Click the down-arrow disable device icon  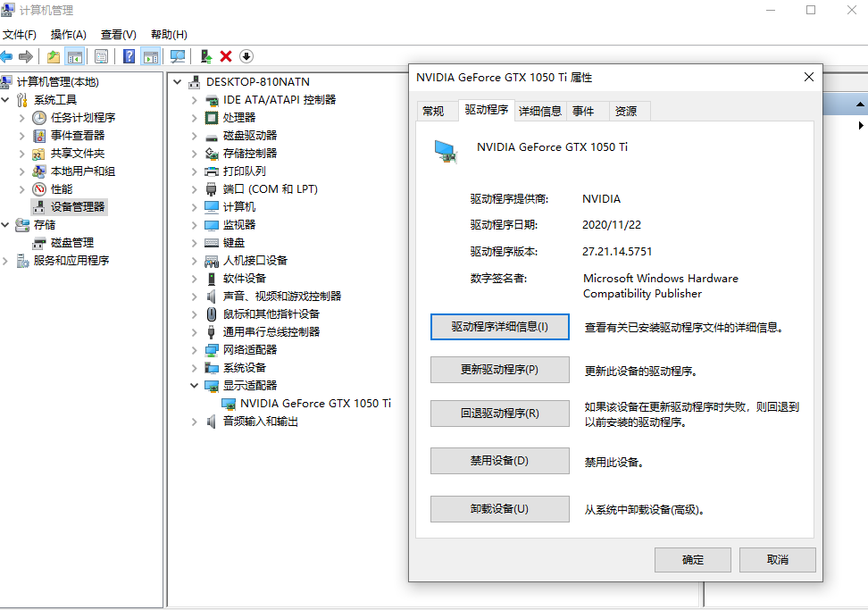click(246, 56)
